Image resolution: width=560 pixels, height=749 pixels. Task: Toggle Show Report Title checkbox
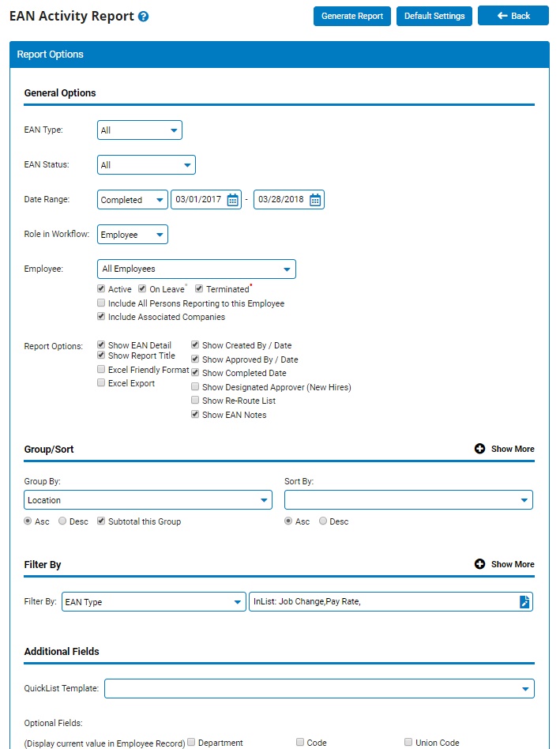tap(101, 355)
